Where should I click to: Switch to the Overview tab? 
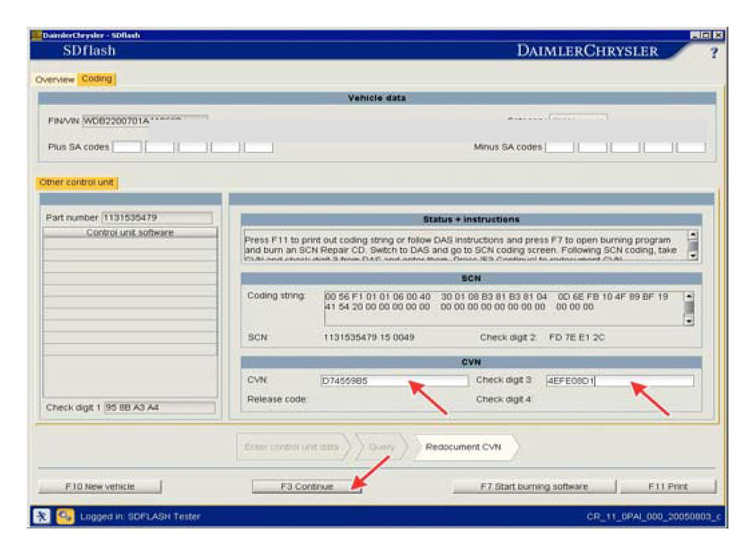pyautogui.click(x=55, y=80)
